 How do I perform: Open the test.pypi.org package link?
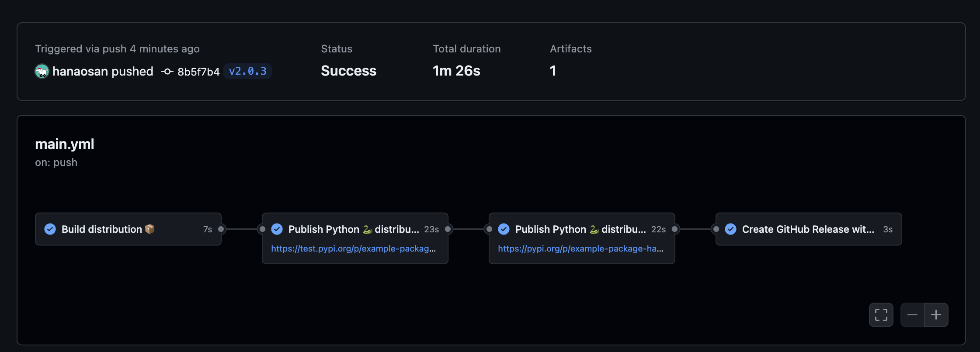tap(353, 248)
